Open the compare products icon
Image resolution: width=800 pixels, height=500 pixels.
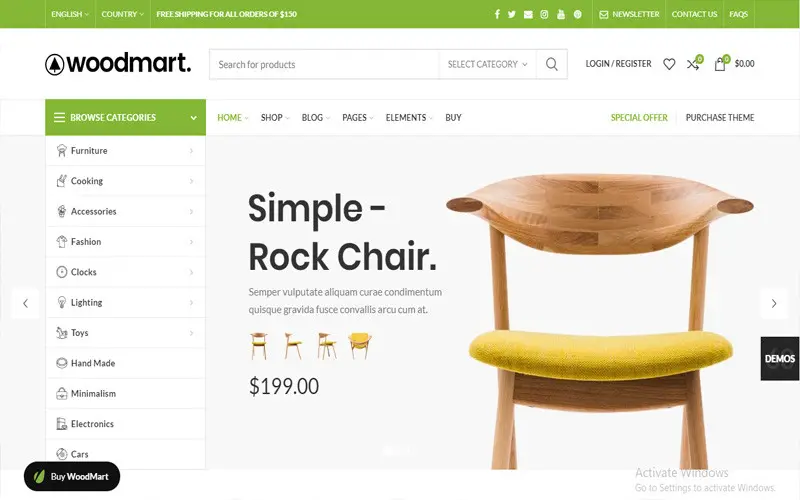click(692, 64)
